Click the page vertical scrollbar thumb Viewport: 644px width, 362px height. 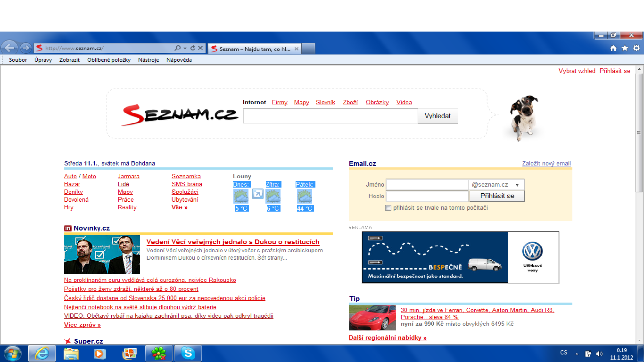click(x=640, y=132)
